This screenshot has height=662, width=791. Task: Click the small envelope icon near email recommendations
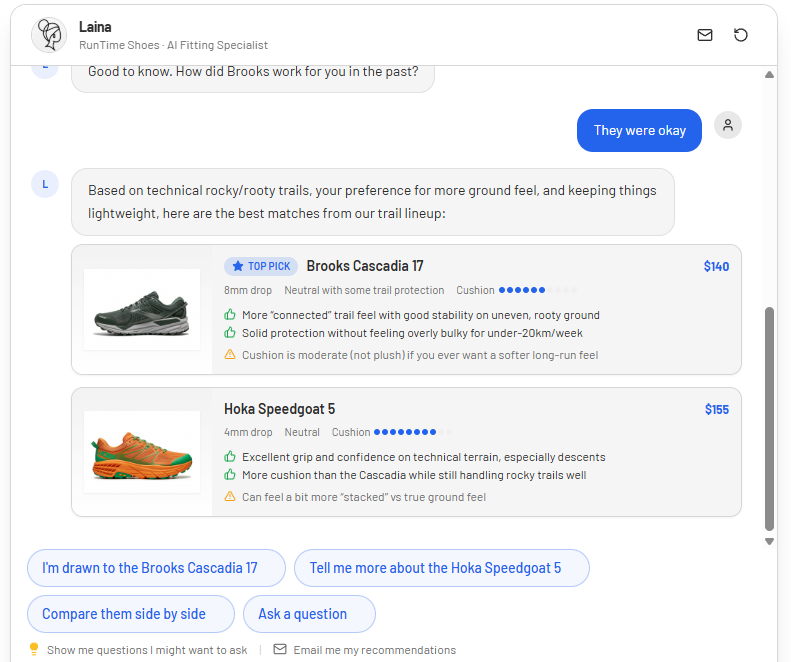[x=280, y=649]
